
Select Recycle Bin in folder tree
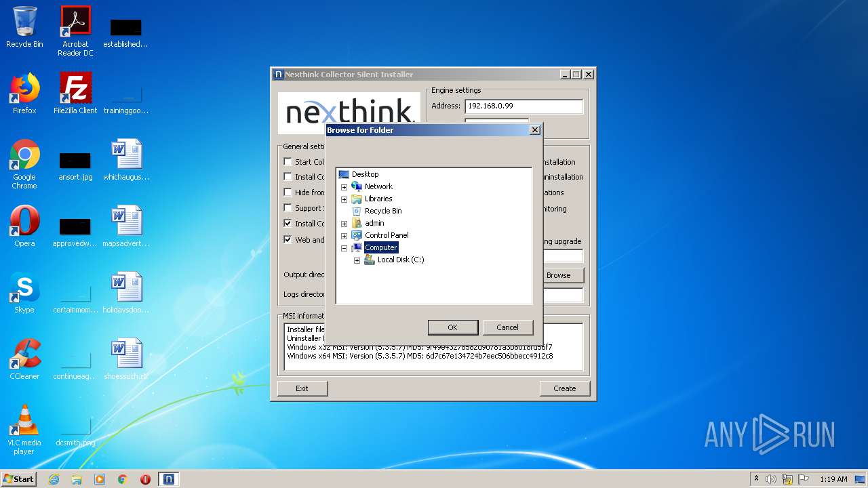pos(383,211)
